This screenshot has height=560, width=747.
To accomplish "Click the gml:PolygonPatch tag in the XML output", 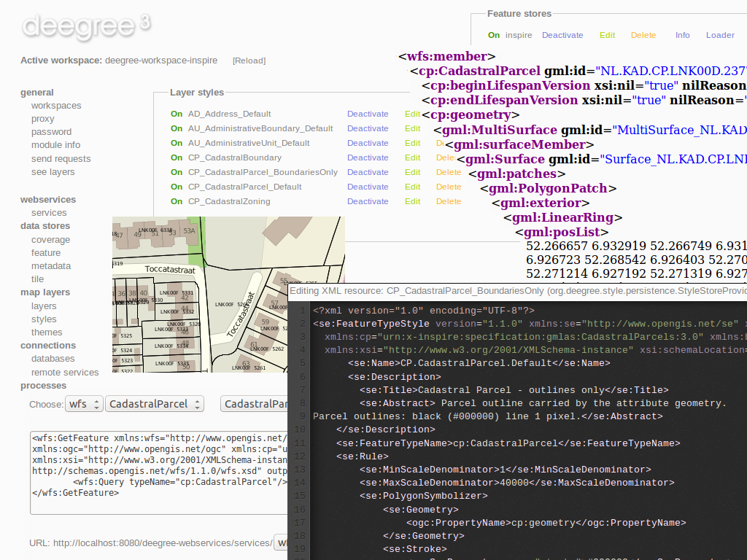I will [549, 189].
